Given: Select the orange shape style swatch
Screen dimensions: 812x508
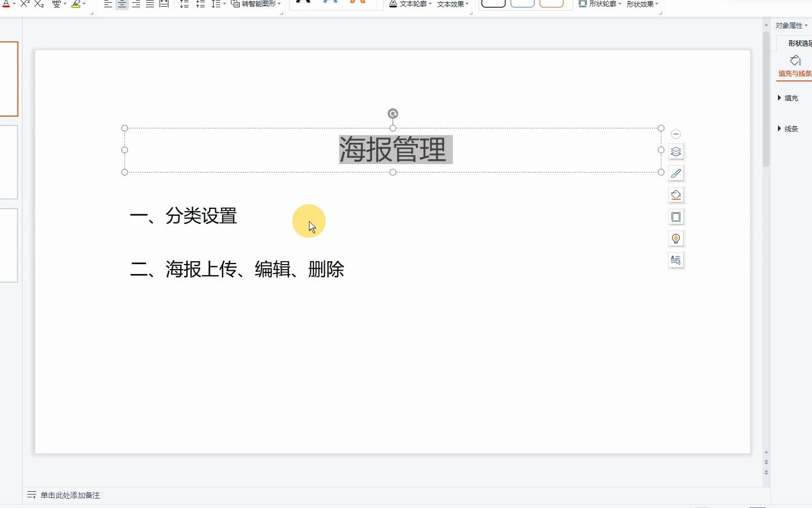Looking at the screenshot, I should click(x=551, y=4).
